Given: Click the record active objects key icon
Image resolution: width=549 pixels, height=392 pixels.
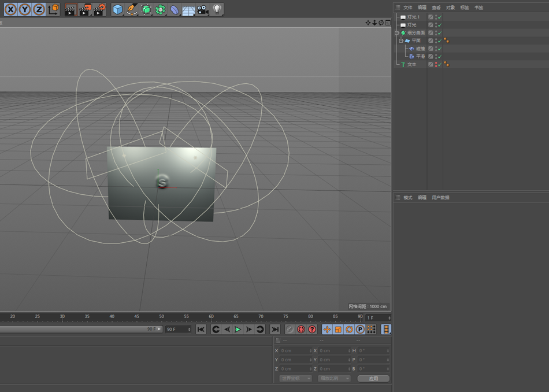Looking at the screenshot, I should pyautogui.click(x=290, y=330).
